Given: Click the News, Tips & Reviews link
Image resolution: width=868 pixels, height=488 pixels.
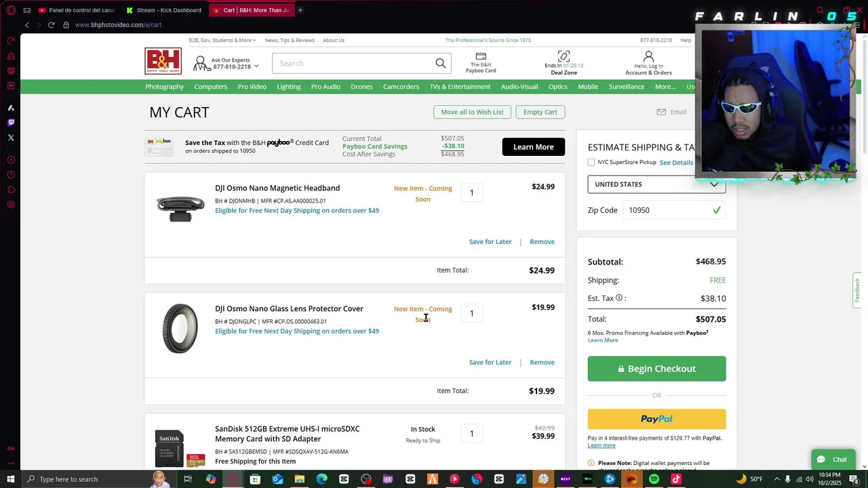Looking at the screenshot, I should 290,40.
